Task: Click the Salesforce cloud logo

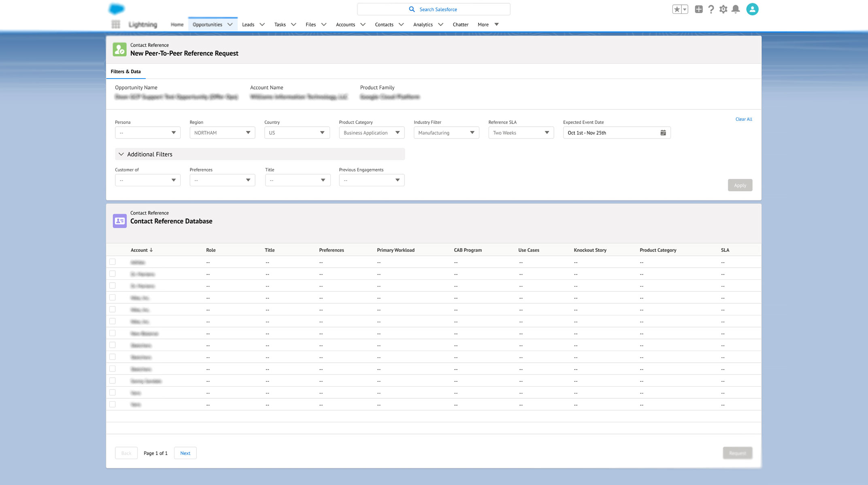Action: tap(117, 9)
